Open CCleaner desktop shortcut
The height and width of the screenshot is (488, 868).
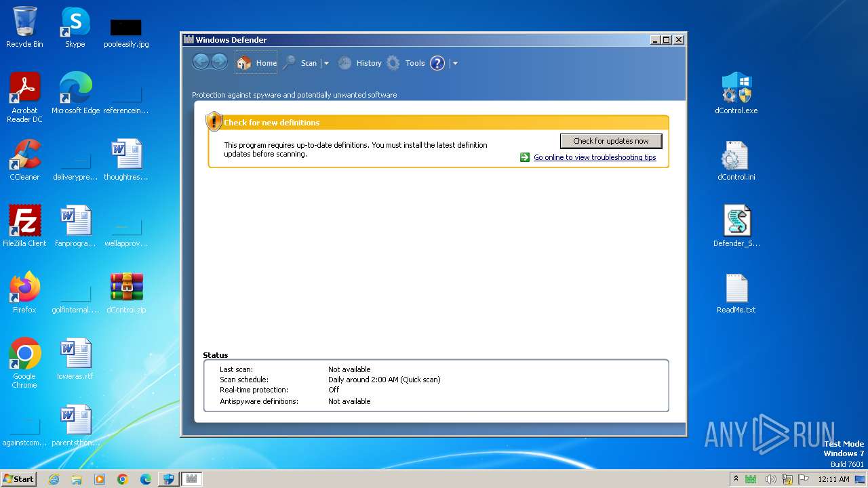coord(24,160)
